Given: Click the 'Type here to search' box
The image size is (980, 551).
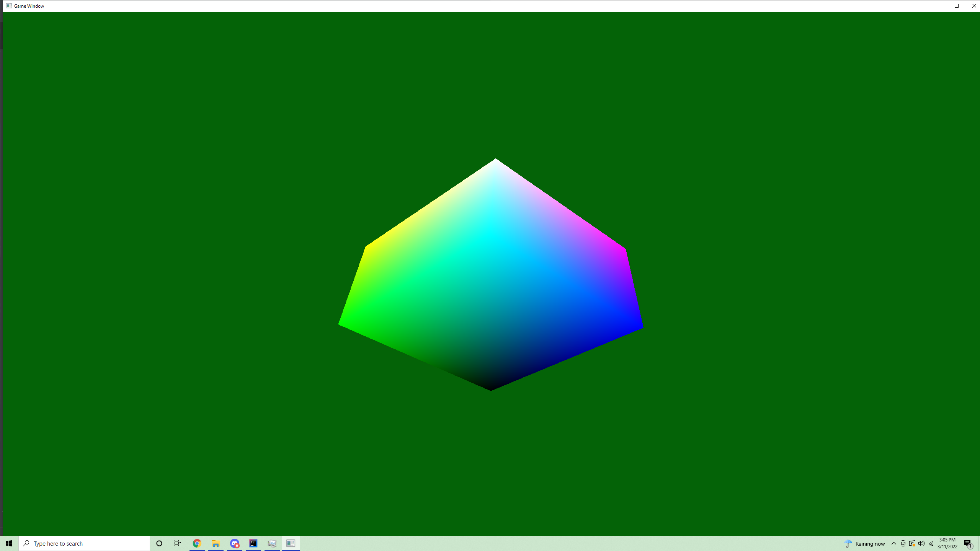Looking at the screenshot, I should [x=84, y=543].
